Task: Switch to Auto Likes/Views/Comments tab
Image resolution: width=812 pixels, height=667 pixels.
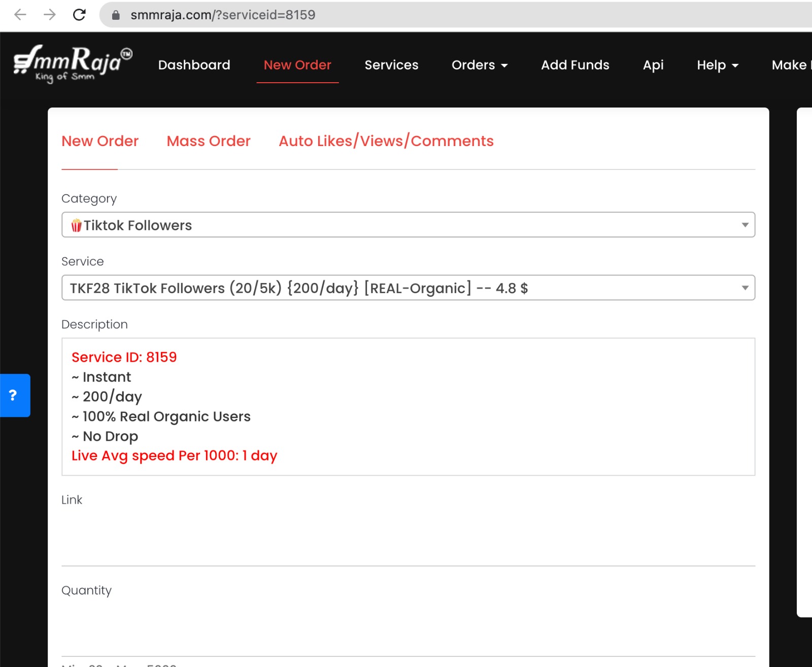Action: point(386,141)
